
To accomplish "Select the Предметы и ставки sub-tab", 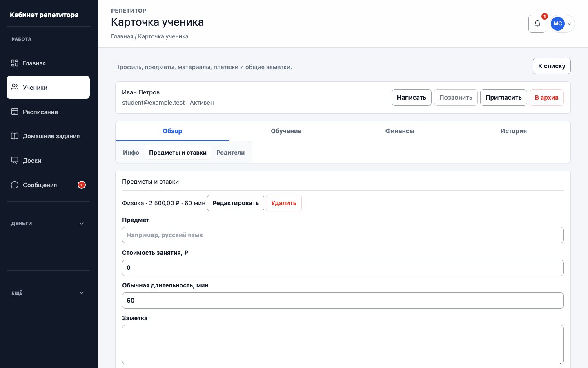I will coord(178,153).
